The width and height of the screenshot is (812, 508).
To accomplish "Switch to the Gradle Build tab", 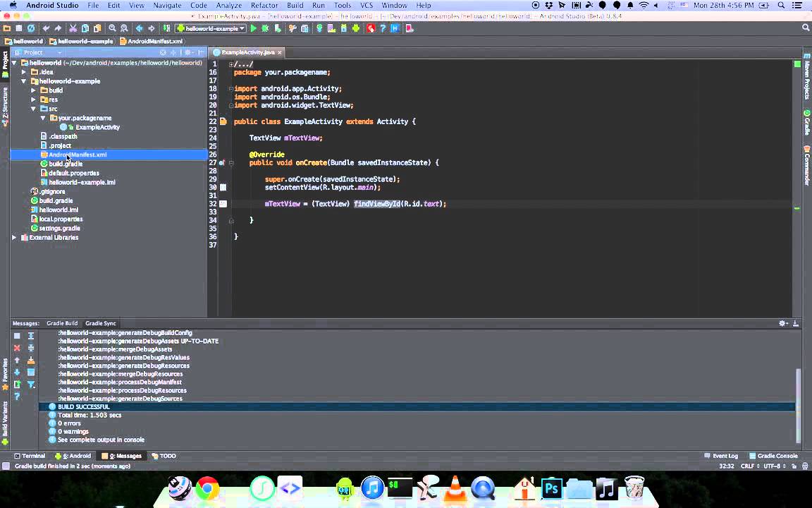I will [x=62, y=323].
